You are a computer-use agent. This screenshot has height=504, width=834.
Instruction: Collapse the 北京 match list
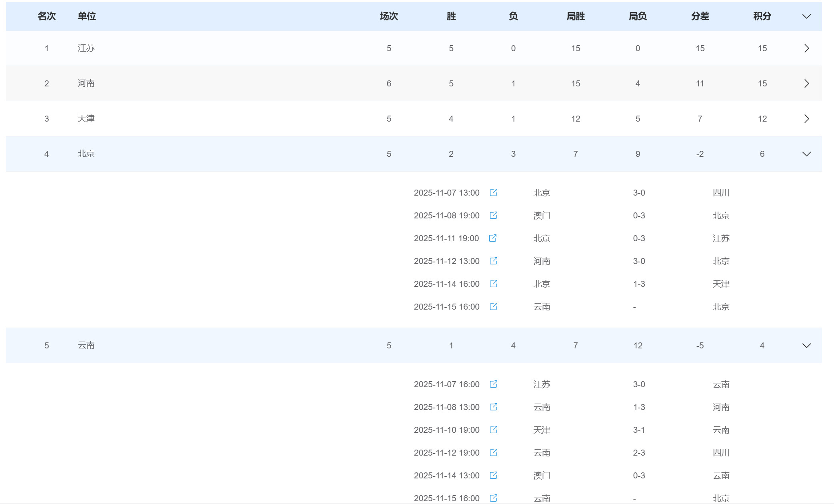click(806, 154)
